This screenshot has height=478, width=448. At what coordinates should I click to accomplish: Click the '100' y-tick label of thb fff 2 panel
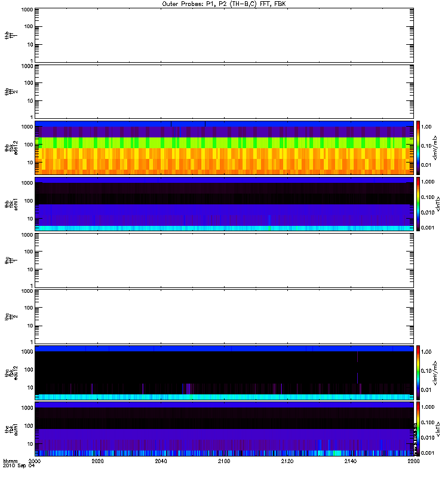pyautogui.click(x=29, y=83)
